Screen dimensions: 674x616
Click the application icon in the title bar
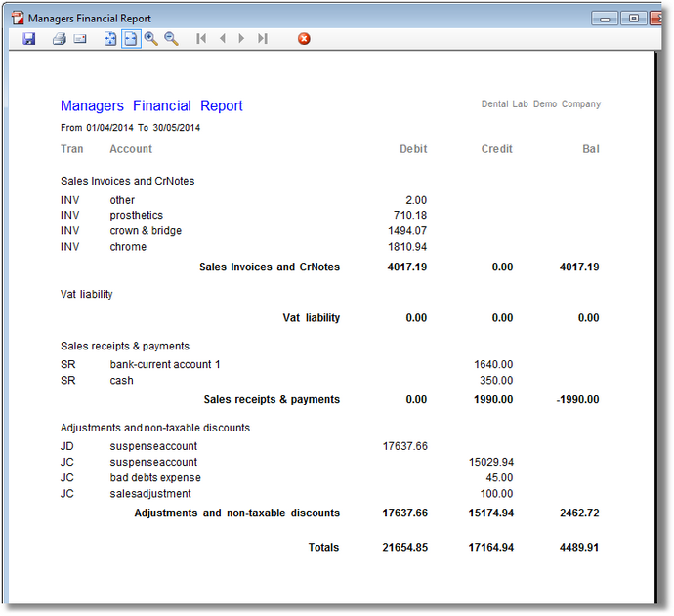pyautogui.click(x=16, y=18)
